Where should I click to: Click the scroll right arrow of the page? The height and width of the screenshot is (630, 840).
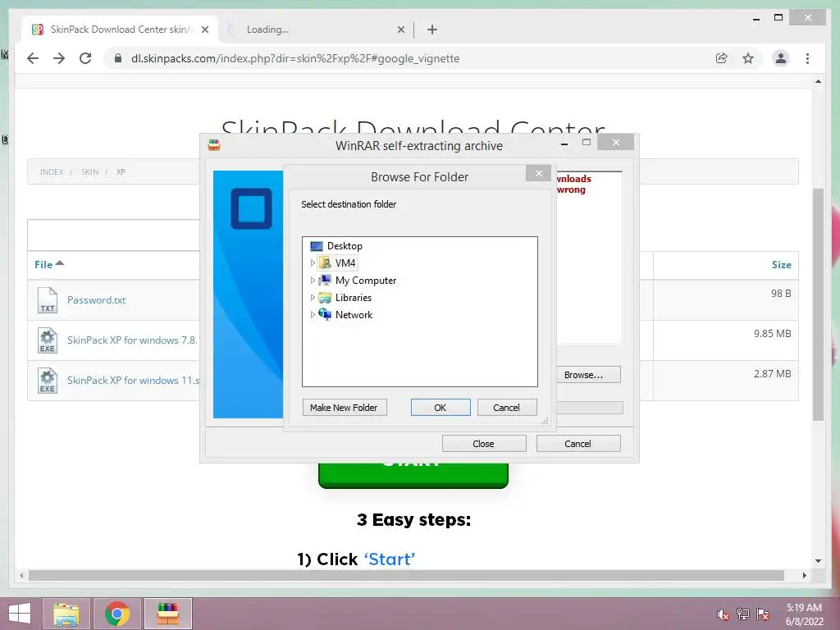pyautogui.click(x=804, y=575)
